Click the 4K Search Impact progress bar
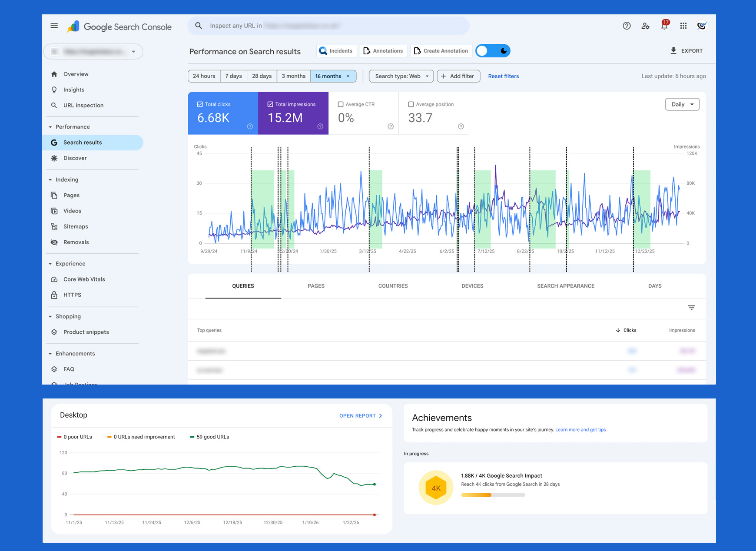The height and width of the screenshot is (551, 756). (493, 495)
